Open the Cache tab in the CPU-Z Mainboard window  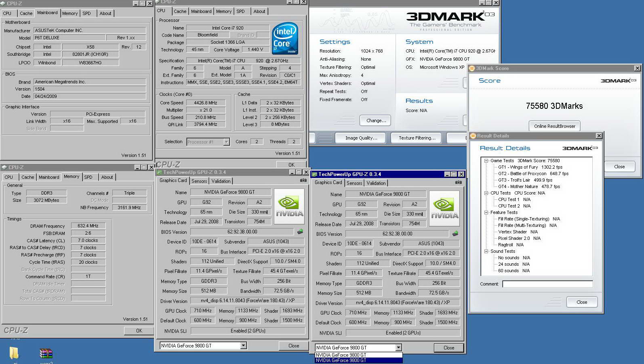pos(26,13)
